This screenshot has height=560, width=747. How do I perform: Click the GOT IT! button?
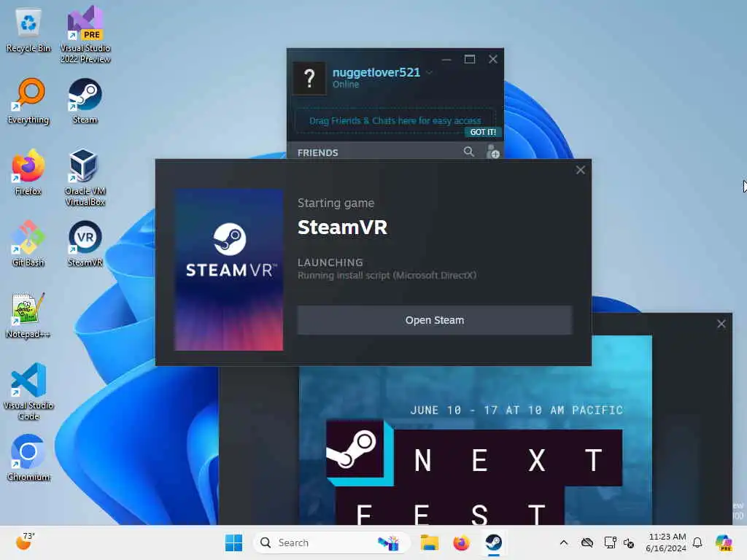(483, 132)
